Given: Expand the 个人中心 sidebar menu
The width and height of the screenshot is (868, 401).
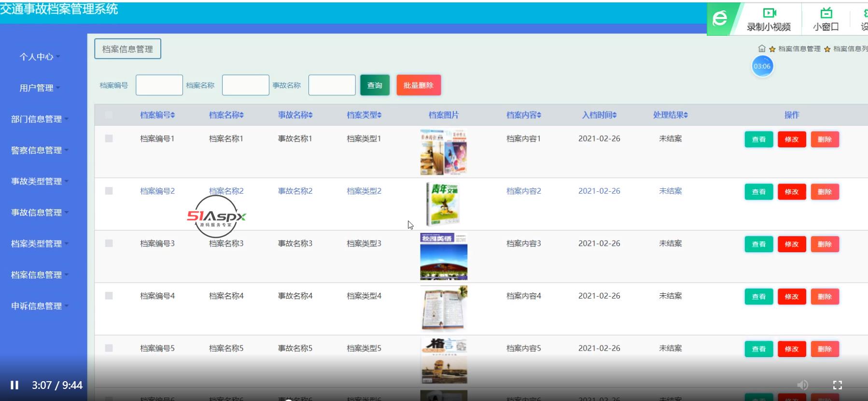Looking at the screenshot, I should [40, 57].
